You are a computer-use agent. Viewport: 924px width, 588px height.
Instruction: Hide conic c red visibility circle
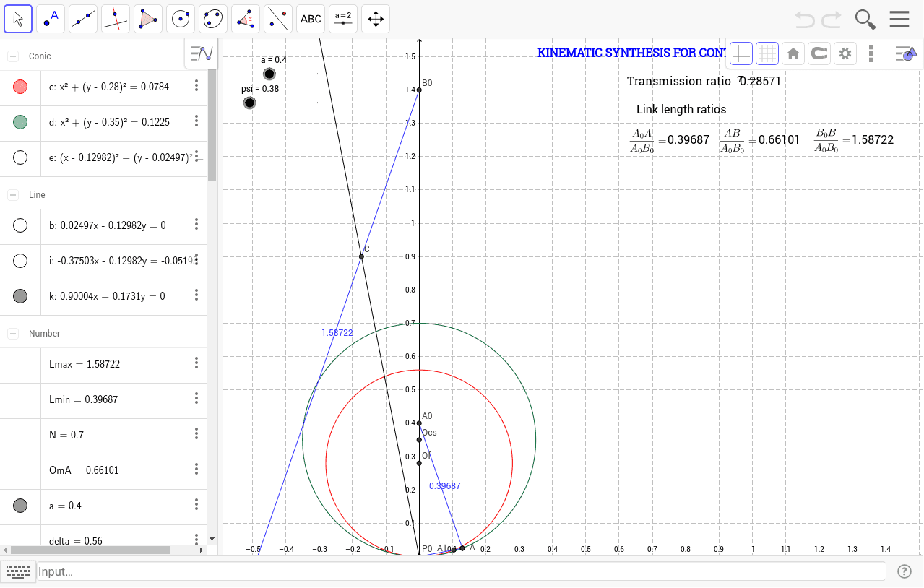click(x=20, y=87)
